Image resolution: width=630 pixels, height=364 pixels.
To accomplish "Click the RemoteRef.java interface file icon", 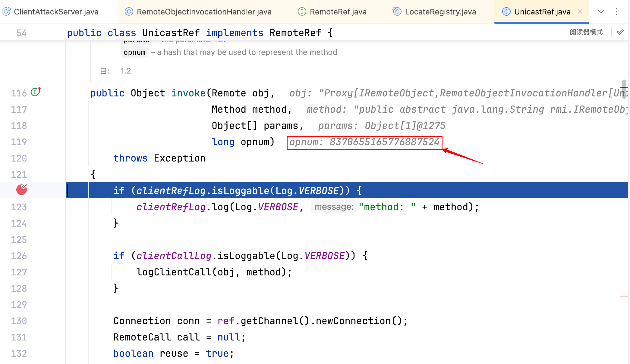I will [x=302, y=12].
